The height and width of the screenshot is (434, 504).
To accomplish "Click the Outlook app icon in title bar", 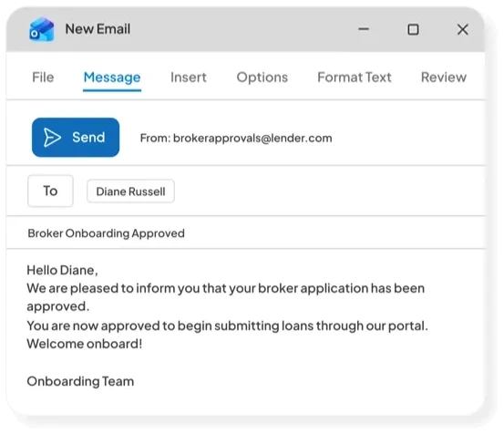I will tap(41, 29).
